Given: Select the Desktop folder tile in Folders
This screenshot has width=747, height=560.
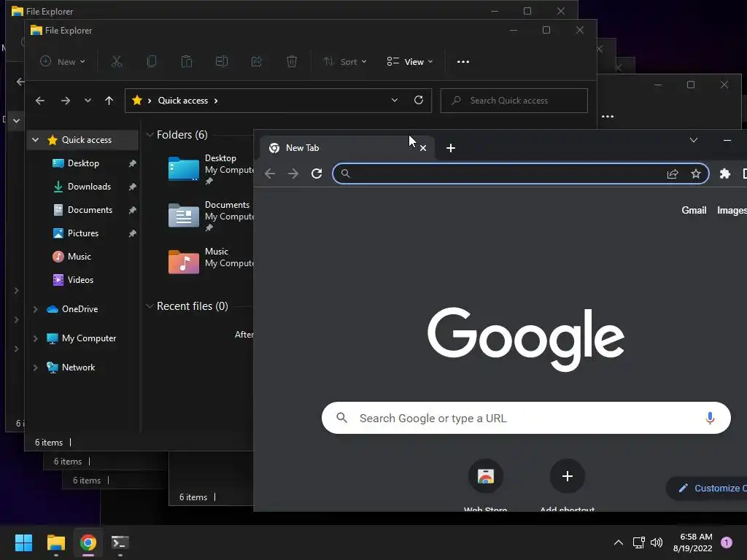Looking at the screenshot, I should click(x=210, y=169).
